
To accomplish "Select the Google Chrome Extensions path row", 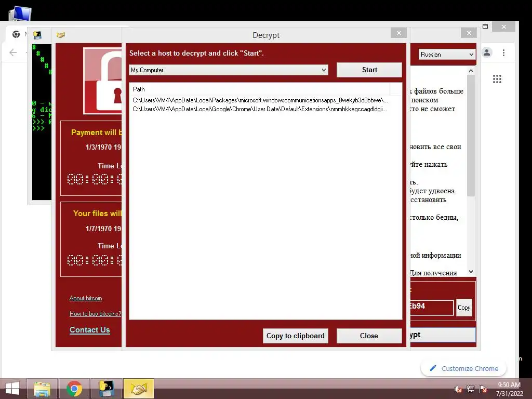I will 260,109.
